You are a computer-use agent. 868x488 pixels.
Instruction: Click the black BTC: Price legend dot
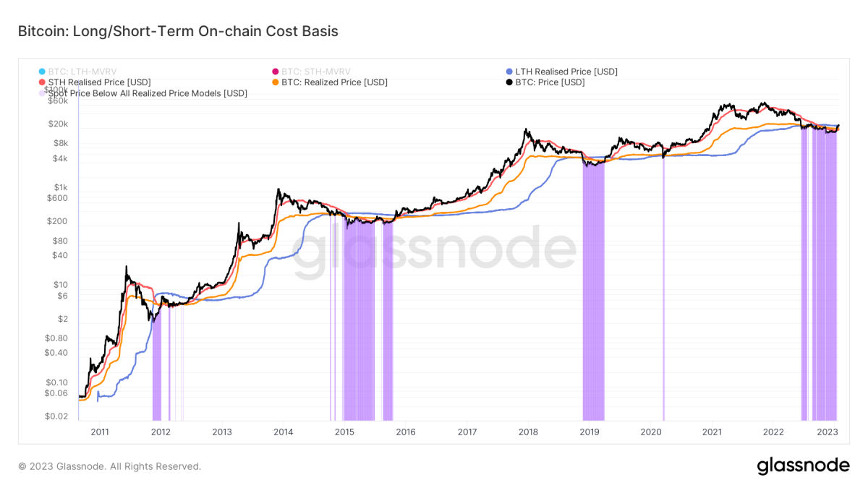509,82
